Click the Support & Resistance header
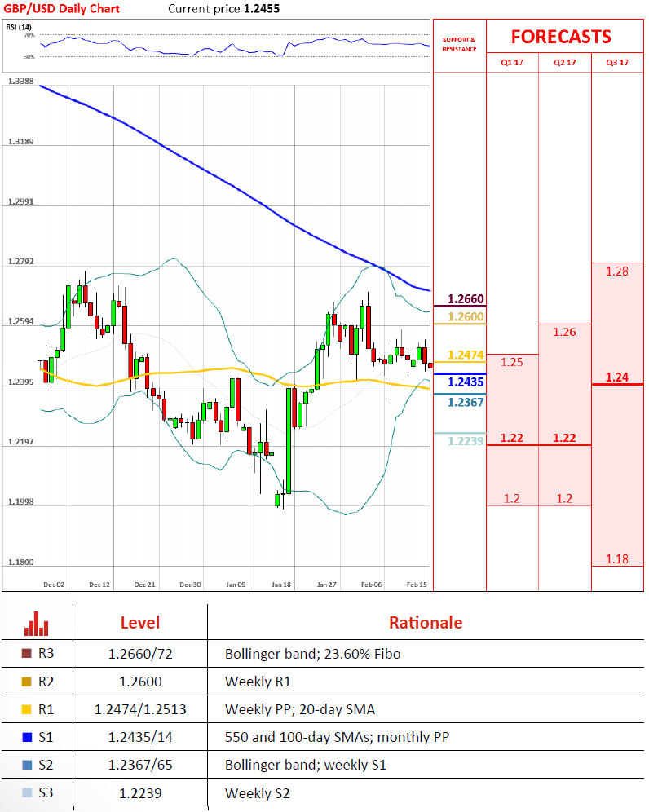Image resolution: width=649 pixels, height=812 pixels. 459,44
